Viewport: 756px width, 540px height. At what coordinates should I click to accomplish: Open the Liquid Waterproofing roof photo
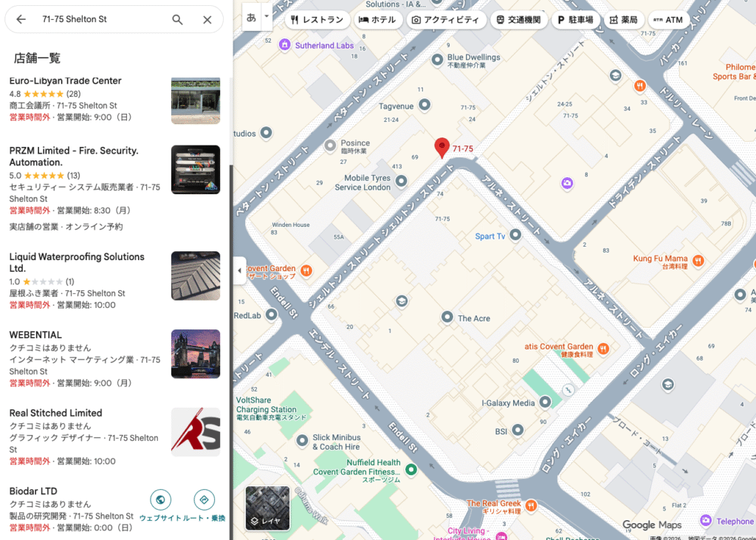tap(195, 276)
